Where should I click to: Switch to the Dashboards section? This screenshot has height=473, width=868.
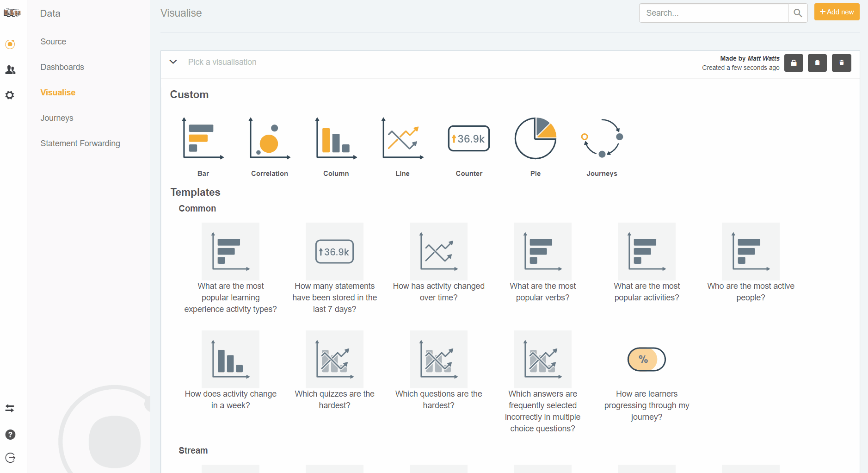click(62, 67)
